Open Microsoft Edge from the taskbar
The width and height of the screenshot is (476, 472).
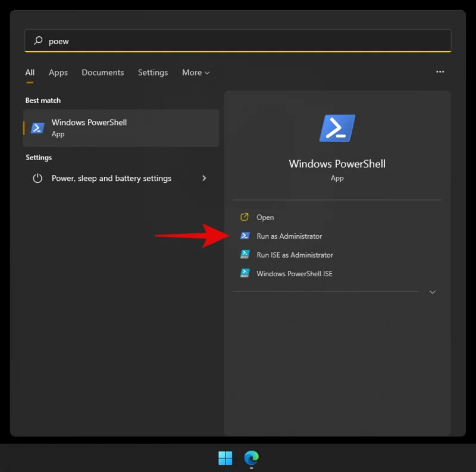tap(250, 459)
